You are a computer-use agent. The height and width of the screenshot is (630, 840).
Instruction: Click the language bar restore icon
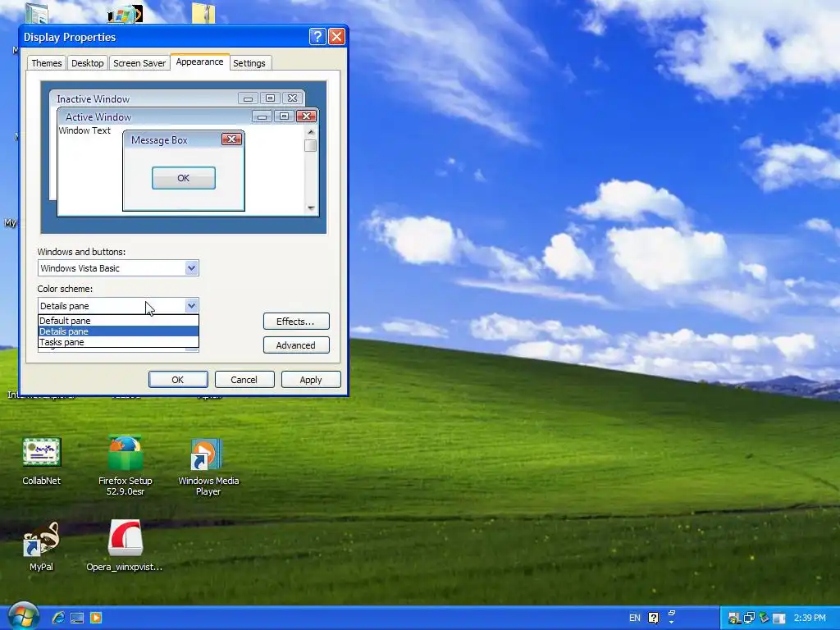tap(672, 613)
